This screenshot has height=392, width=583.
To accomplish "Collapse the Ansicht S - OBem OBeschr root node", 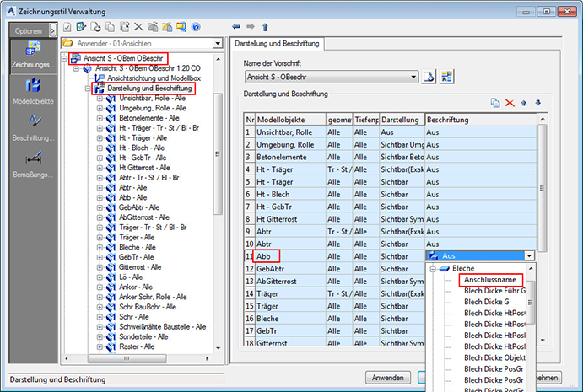I will coord(65,58).
